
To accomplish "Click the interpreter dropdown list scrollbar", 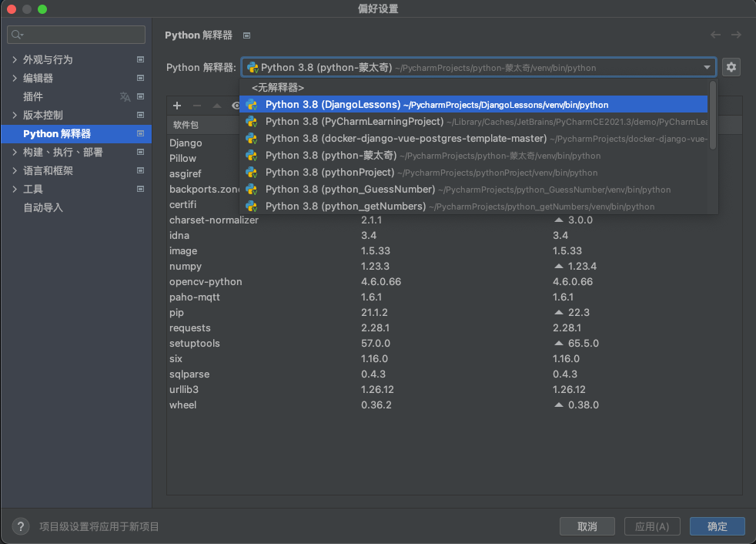I will (x=713, y=116).
